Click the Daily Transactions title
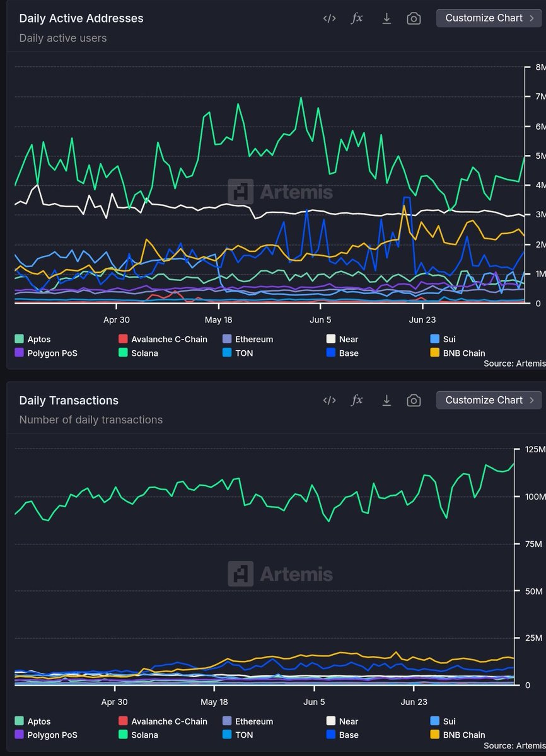Image resolution: width=546 pixels, height=756 pixels. [x=69, y=400]
